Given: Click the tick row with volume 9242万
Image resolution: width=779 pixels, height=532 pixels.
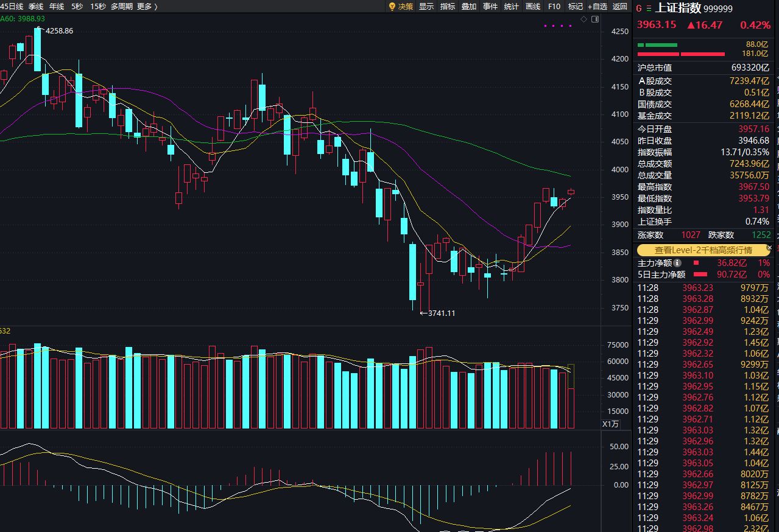Looking at the screenshot, I should click(703, 321).
